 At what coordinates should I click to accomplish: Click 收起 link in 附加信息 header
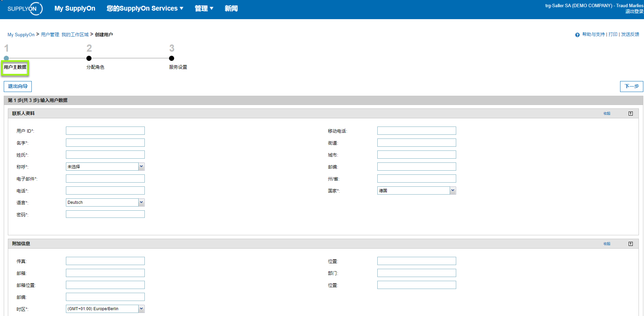pyautogui.click(x=607, y=244)
